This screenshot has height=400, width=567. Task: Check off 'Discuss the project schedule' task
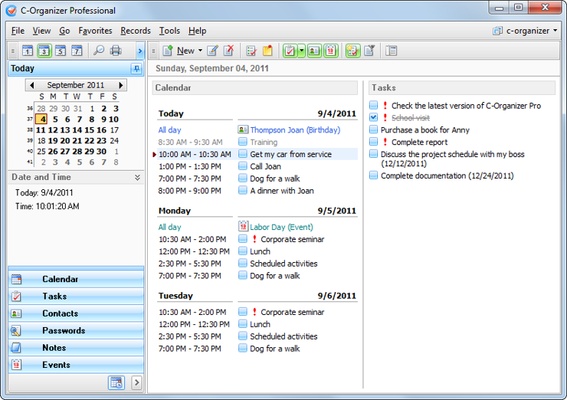374,154
